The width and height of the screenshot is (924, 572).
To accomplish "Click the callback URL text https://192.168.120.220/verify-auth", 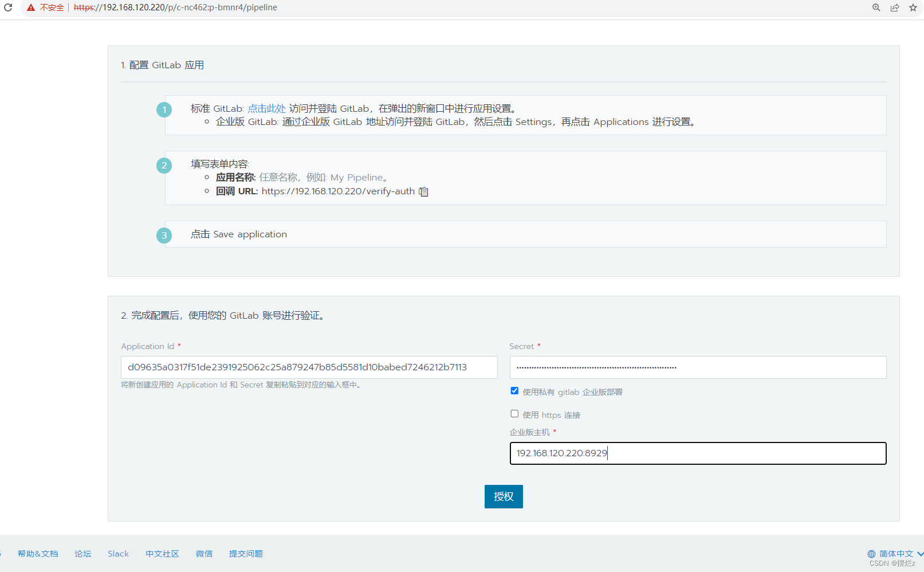I will (x=338, y=191).
